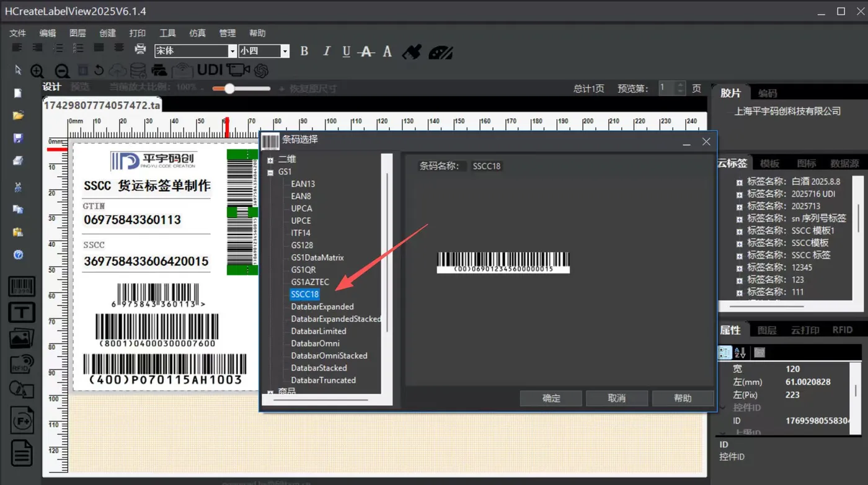This screenshot has width=868, height=485.
Task: Click the 帮助 button in barcode dialog
Action: pyautogui.click(x=683, y=398)
